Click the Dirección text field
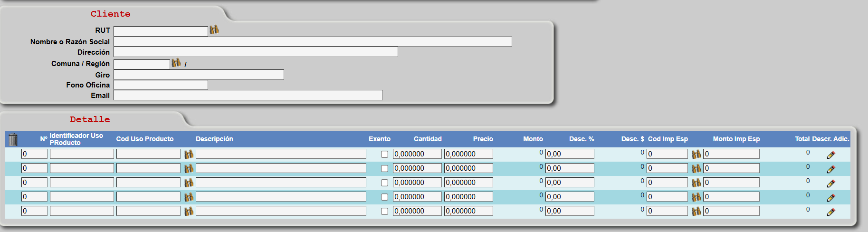Viewport: 868px width, 232px height. click(256, 52)
